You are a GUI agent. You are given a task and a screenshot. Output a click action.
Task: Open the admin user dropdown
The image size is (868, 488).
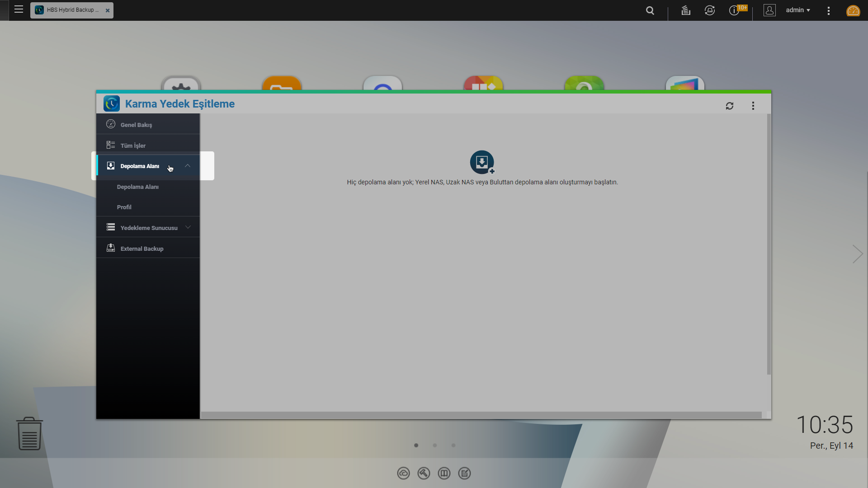(x=797, y=10)
